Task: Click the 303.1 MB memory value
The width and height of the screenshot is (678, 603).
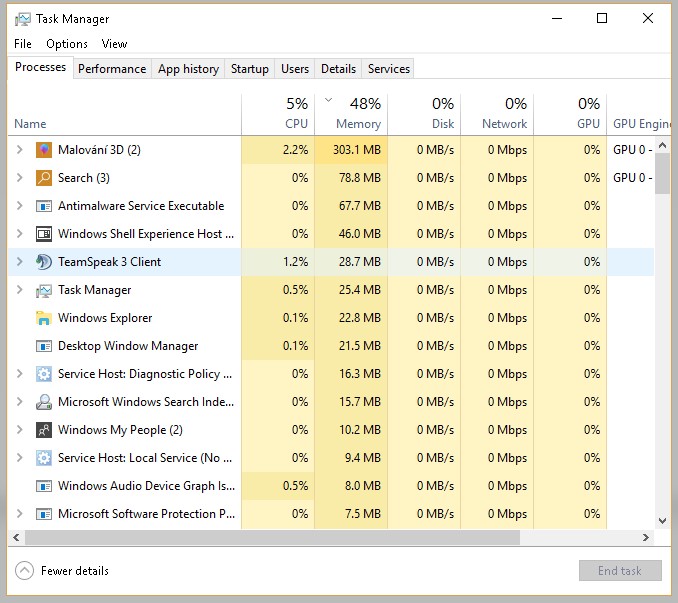Action: click(357, 150)
